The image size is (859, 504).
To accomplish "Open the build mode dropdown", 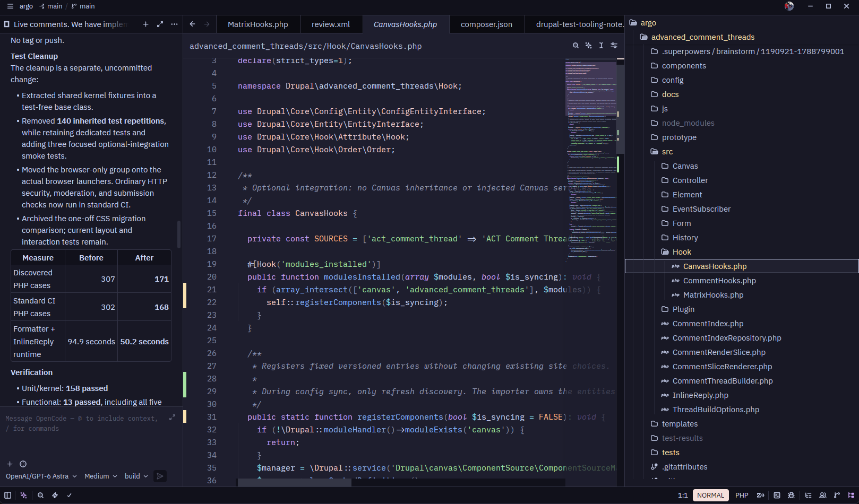I will pos(136,476).
